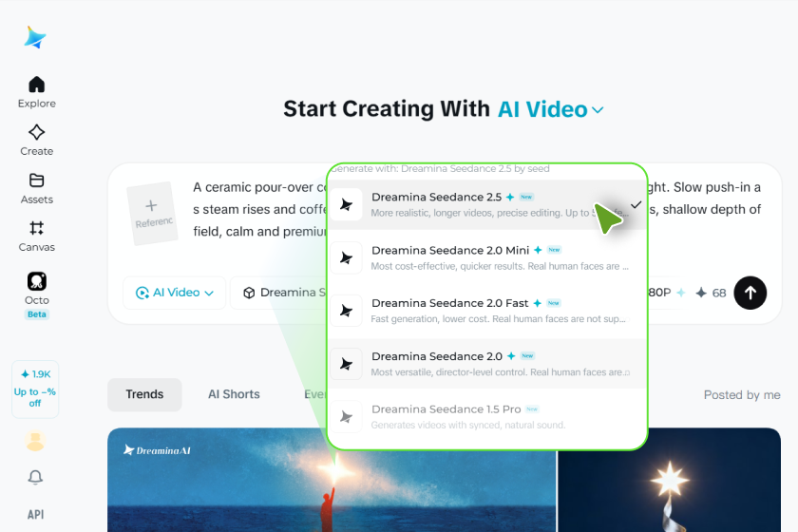Image resolution: width=798 pixels, height=532 pixels.
Task: Click 'Generate with: Dreamina Seedance 2.5' text
Action: [441, 168]
